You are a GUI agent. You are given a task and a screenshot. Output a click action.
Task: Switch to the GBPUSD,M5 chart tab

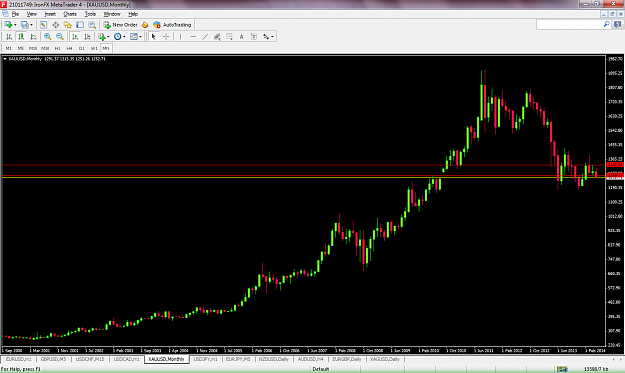(x=53, y=359)
